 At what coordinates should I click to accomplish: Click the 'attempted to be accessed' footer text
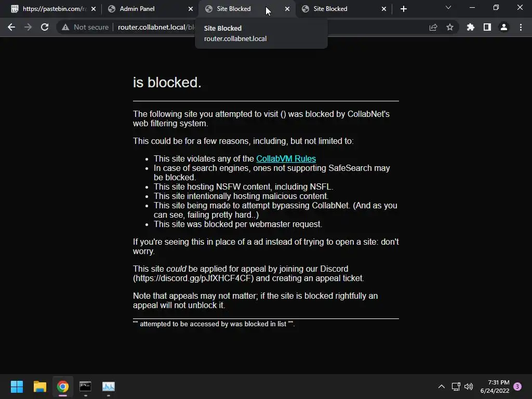point(214,324)
